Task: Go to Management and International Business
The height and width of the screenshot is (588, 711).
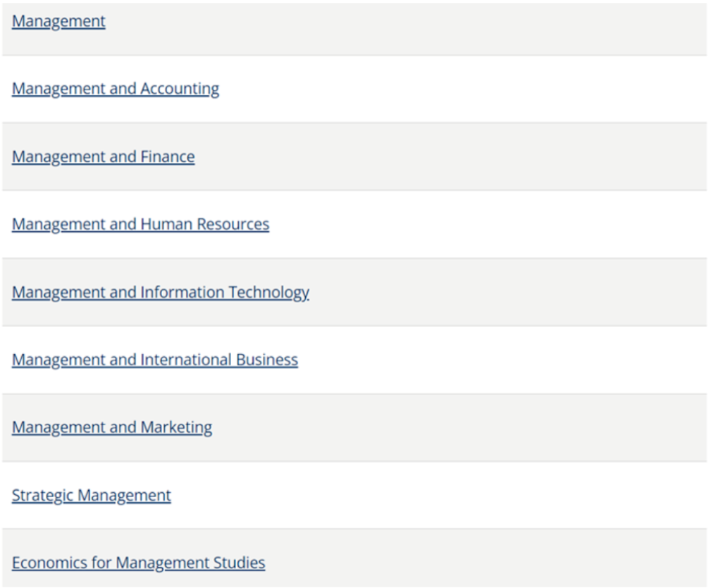Action: click(x=154, y=360)
